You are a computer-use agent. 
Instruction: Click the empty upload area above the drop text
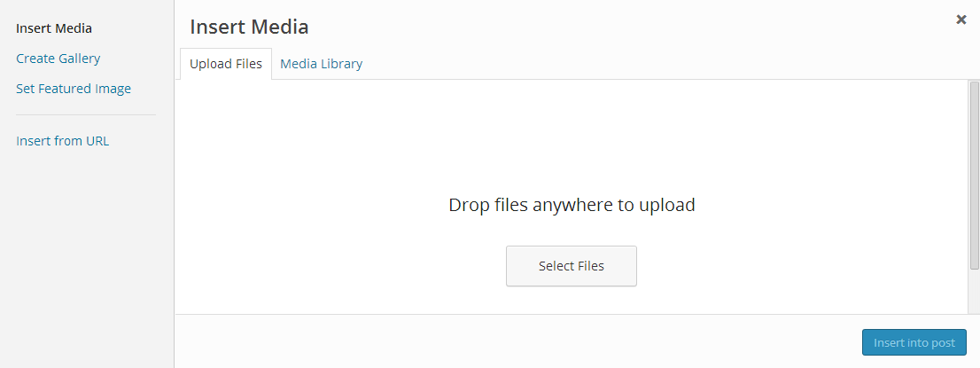572,133
